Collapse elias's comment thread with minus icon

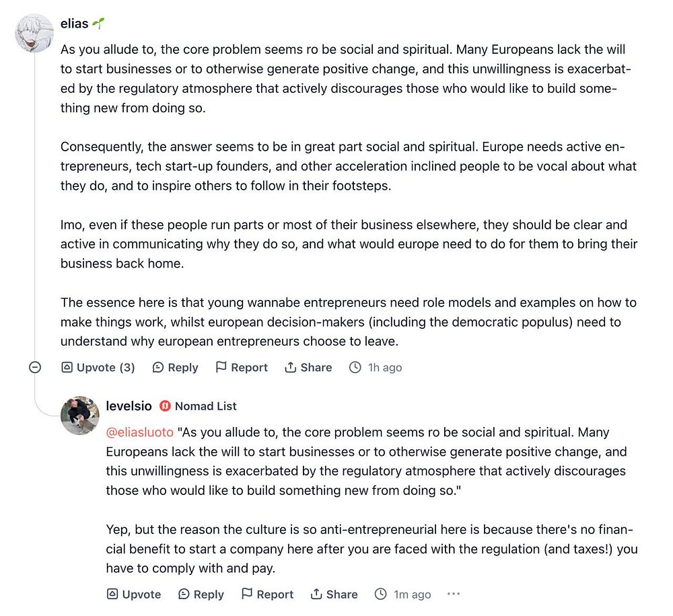point(35,367)
